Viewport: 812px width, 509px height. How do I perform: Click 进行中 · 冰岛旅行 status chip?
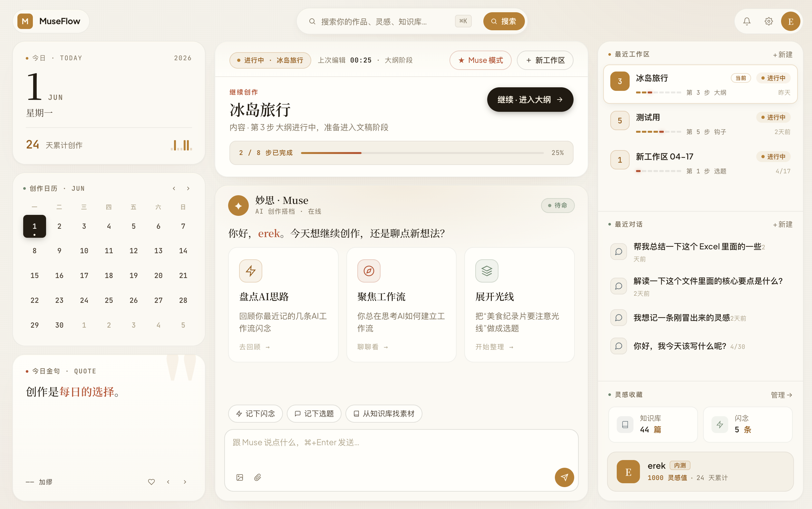click(270, 60)
